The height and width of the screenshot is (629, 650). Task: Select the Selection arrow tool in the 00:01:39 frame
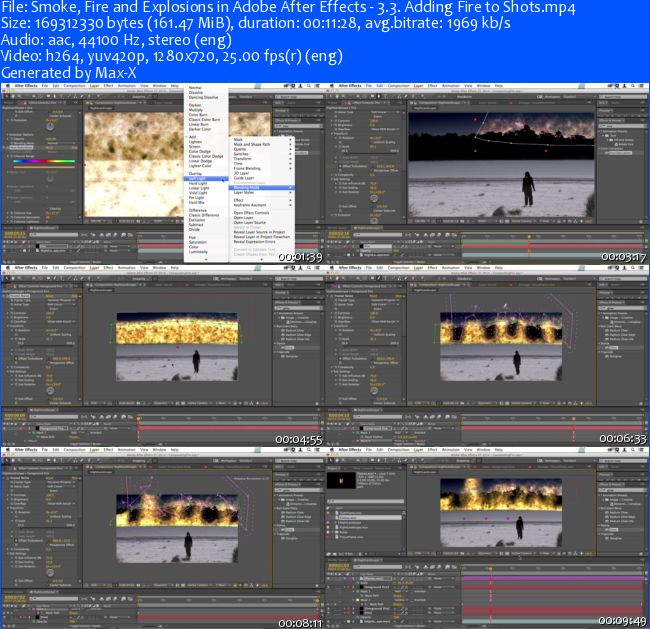pos(6,96)
